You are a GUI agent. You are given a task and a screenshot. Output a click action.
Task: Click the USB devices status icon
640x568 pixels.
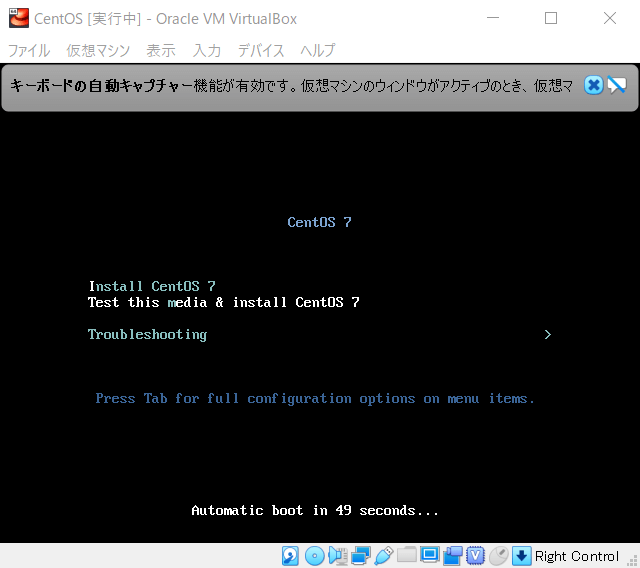[384, 556]
